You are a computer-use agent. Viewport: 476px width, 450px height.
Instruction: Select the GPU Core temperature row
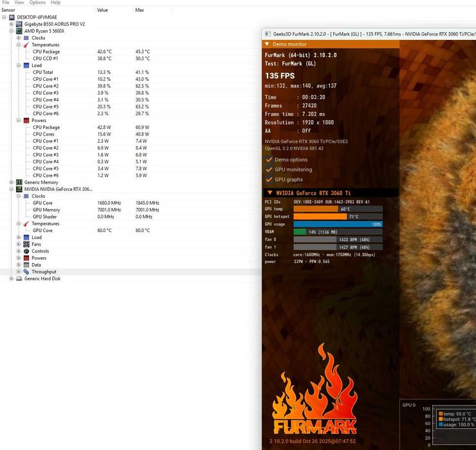point(131,231)
